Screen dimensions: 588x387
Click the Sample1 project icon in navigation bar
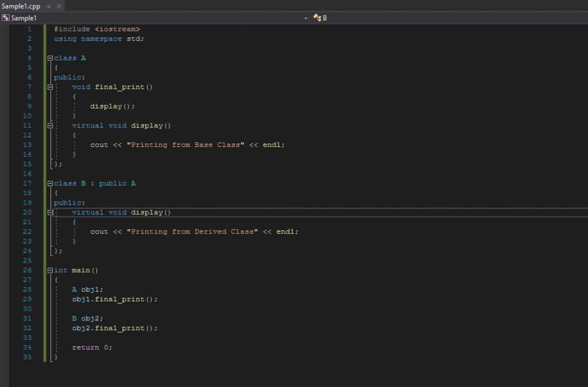[x=6, y=18]
